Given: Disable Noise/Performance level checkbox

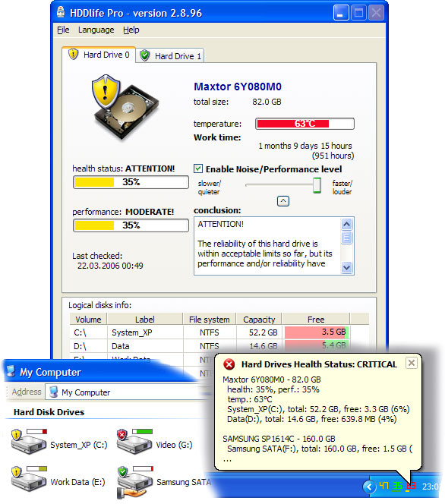Looking at the screenshot, I should [x=198, y=169].
